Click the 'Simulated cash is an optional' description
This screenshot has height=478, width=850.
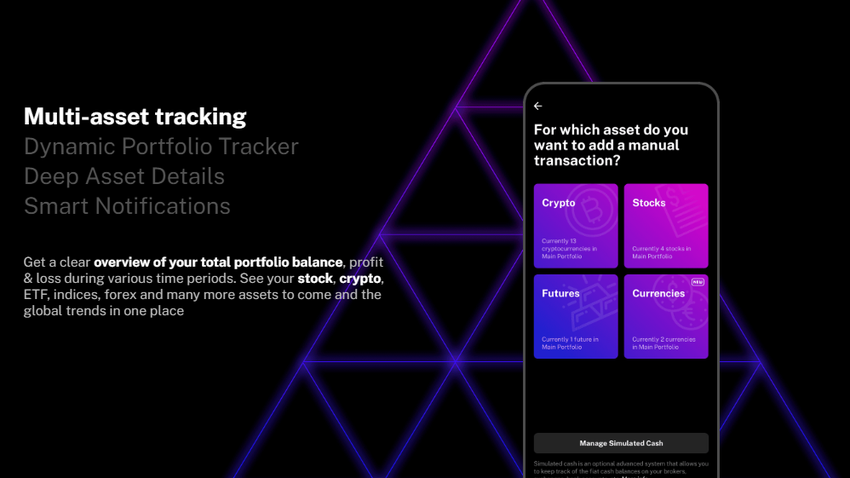click(x=621, y=469)
